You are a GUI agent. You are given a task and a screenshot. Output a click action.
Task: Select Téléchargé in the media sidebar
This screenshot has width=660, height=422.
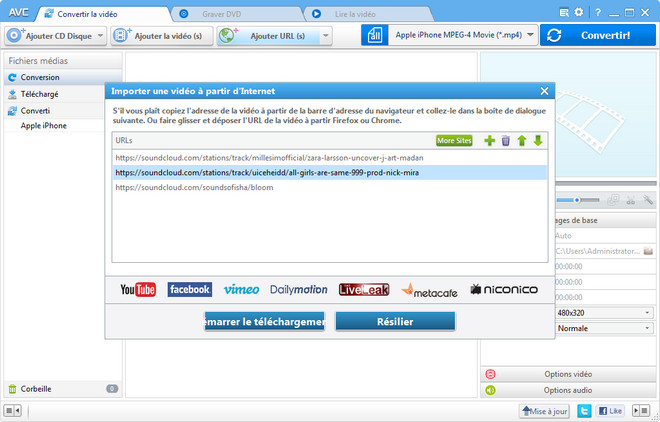[x=42, y=94]
